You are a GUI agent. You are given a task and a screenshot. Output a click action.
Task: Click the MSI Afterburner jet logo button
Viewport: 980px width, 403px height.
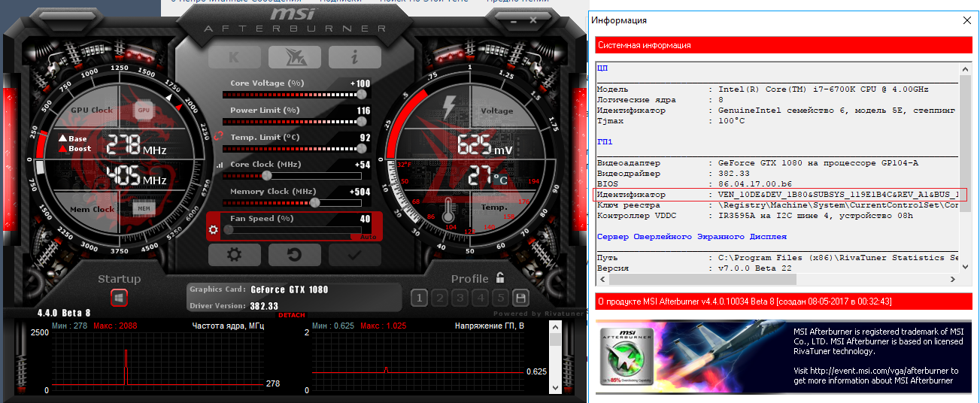point(294,57)
